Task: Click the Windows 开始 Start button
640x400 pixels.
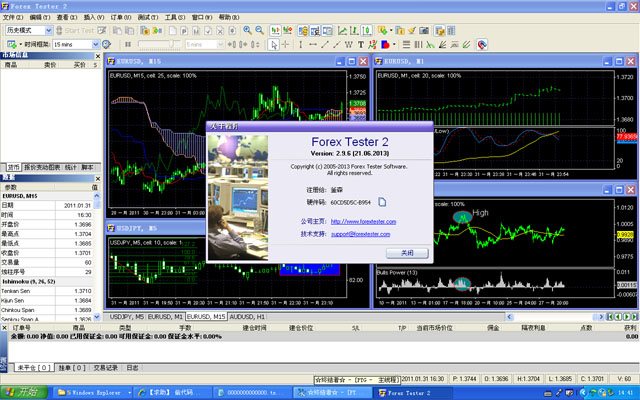Action: [x=24, y=393]
